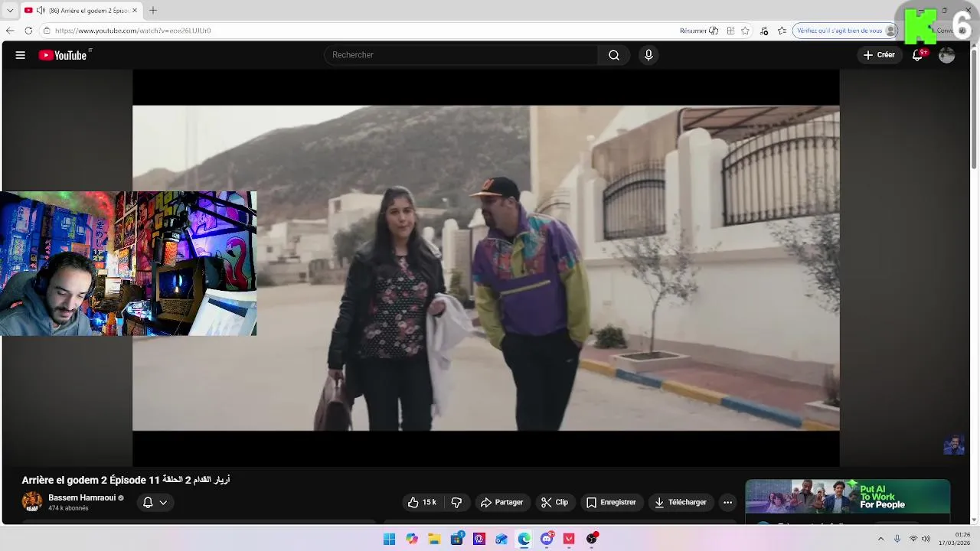This screenshot has height=551, width=980.
Task: Click the search magnifier button
Action: 614,55
